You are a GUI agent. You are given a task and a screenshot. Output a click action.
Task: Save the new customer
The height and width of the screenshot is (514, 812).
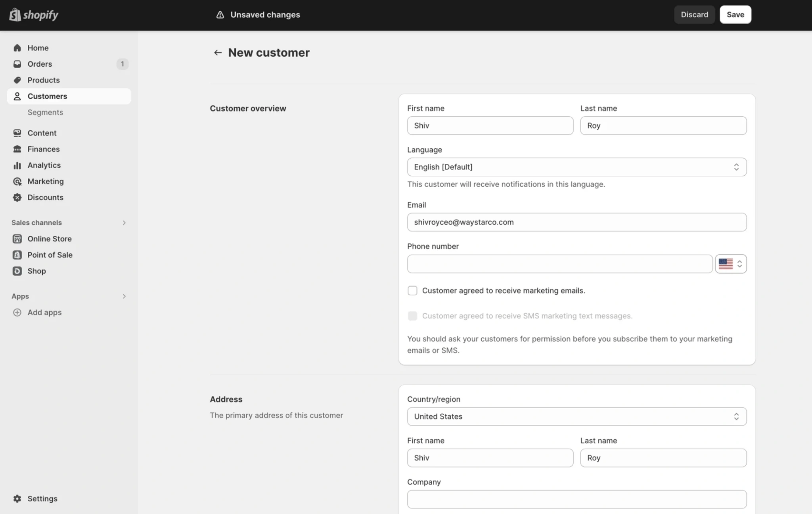pyautogui.click(x=735, y=15)
